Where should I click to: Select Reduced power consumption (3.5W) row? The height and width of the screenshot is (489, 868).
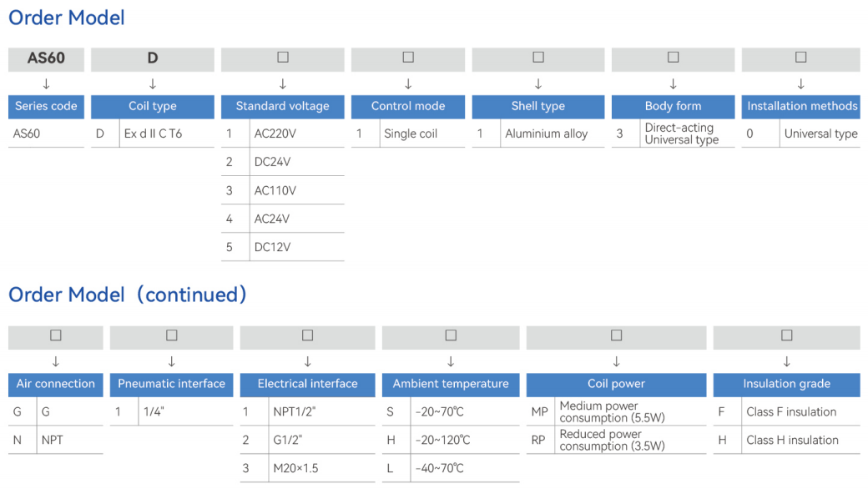616,441
